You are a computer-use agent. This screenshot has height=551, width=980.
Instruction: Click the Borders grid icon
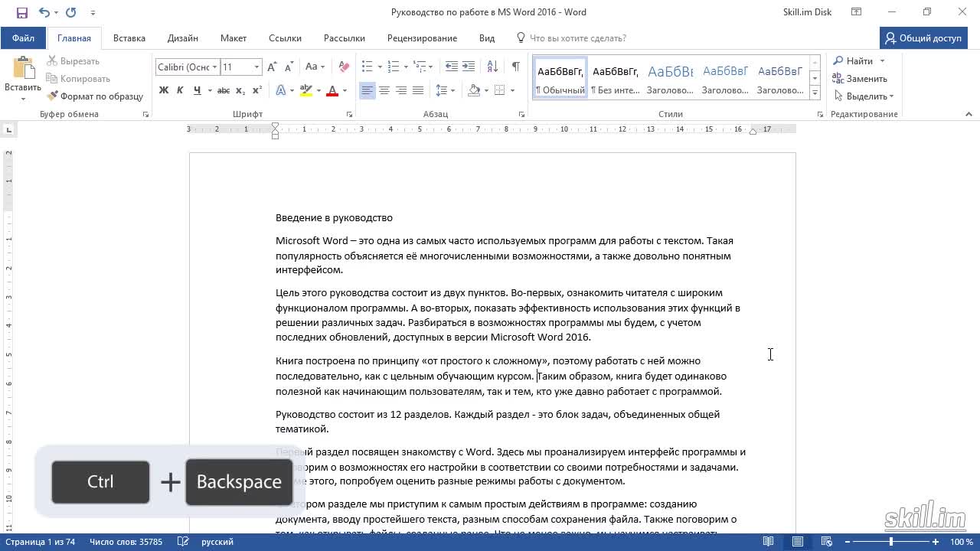[x=500, y=90]
